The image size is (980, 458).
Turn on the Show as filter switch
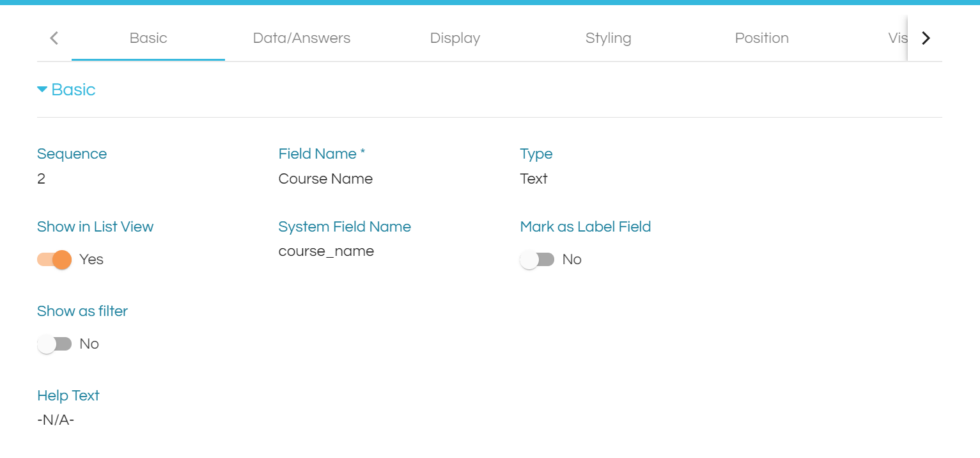(54, 344)
